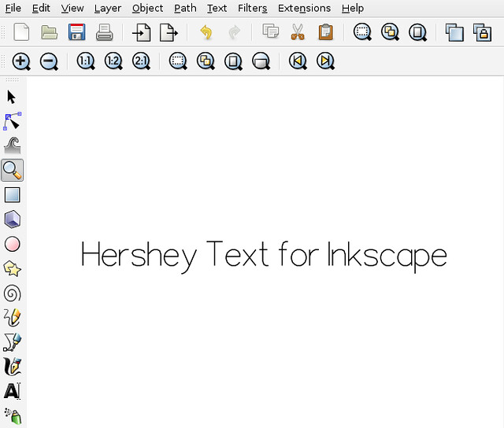Click the Undo arrow button
This screenshot has width=504, height=428.
pos(206,32)
